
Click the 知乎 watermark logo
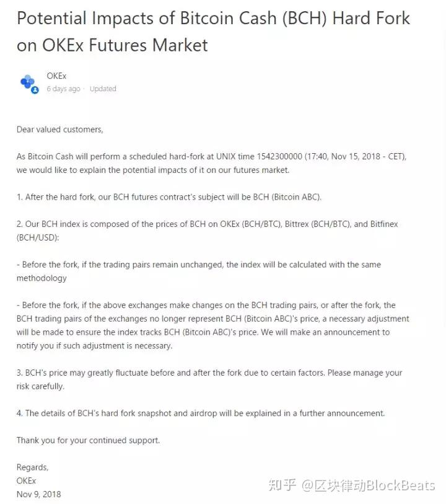point(282,485)
